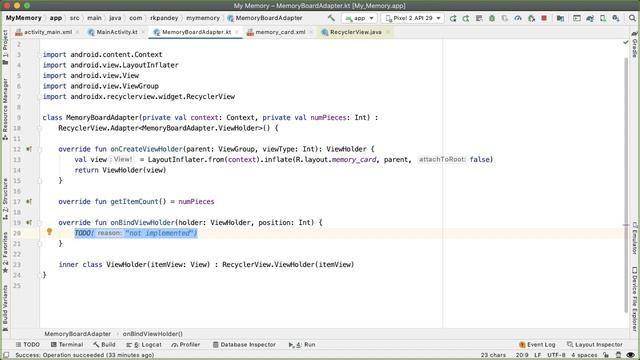This screenshot has height=360, width=640.
Task: Open the app run configuration dropdown
Action: 360,18
